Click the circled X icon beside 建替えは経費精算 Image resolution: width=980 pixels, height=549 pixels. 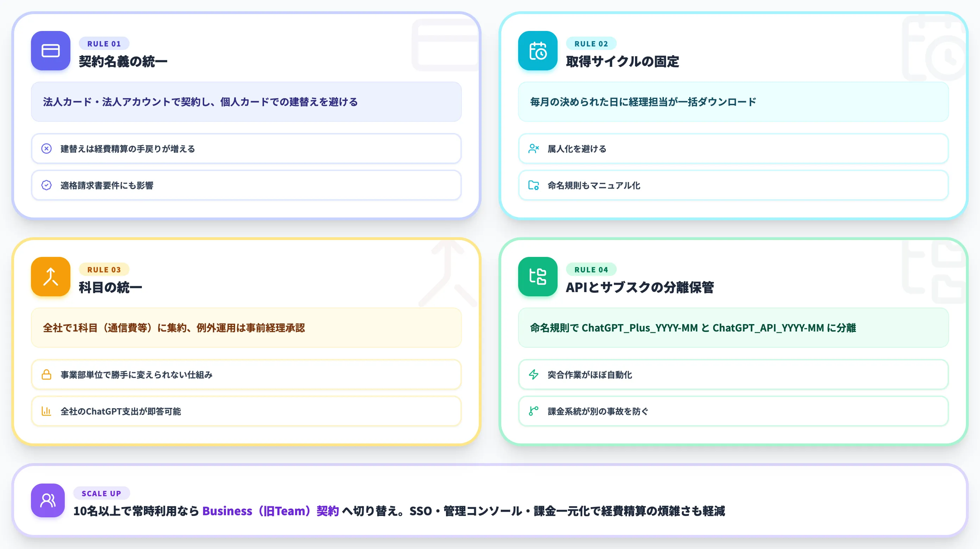[46, 149]
